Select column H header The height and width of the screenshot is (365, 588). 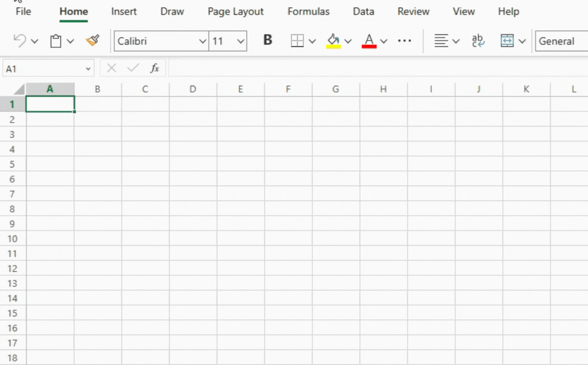pos(383,89)
